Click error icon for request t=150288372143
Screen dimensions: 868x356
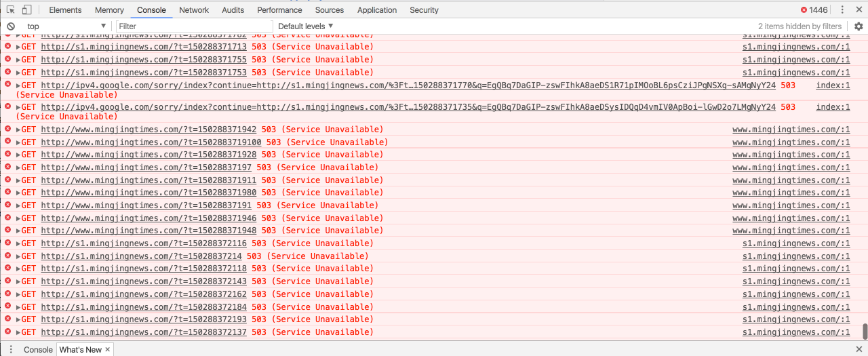[x=8, y=281]
